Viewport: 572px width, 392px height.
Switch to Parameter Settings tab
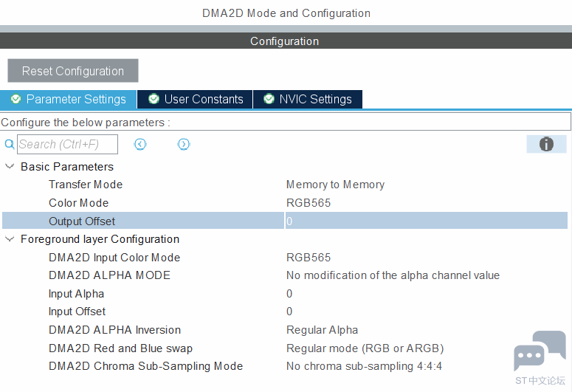pos(68,99)
